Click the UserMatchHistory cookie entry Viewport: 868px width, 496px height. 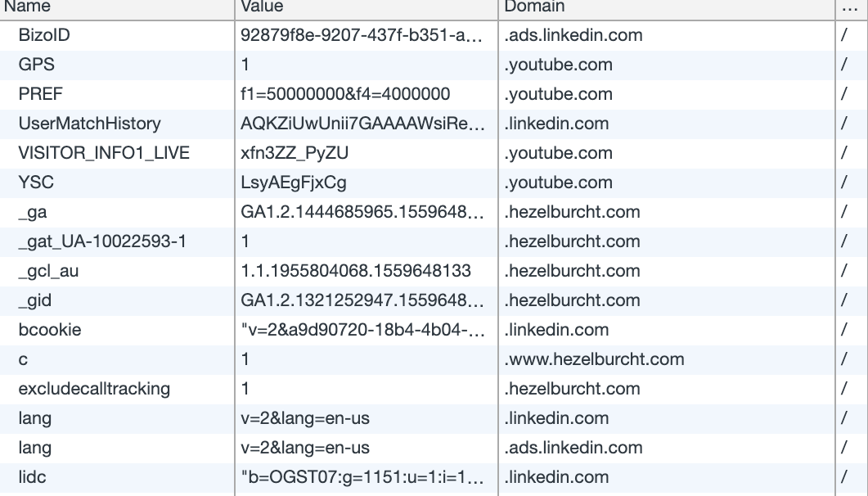click(x=434, y=124)
